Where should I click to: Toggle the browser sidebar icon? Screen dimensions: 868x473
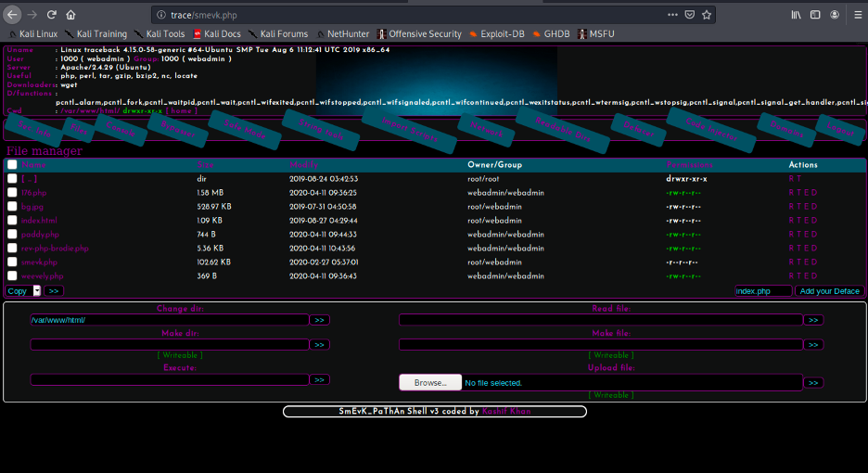[815, 15]
